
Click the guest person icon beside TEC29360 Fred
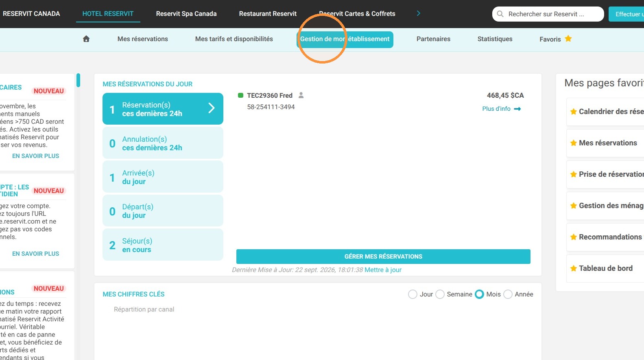point(301,95)
